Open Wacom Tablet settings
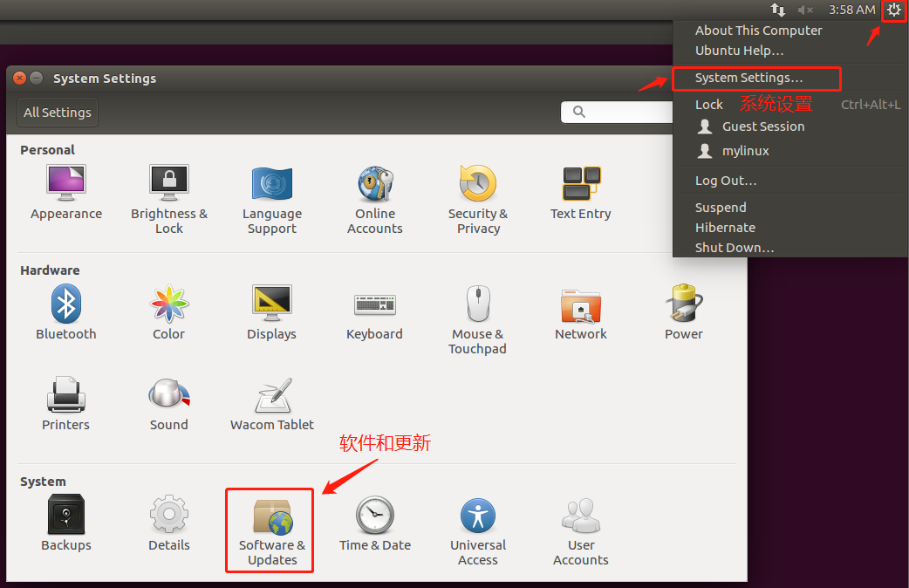This screenshot has height=588, width=909. click(x=272, y=404)
